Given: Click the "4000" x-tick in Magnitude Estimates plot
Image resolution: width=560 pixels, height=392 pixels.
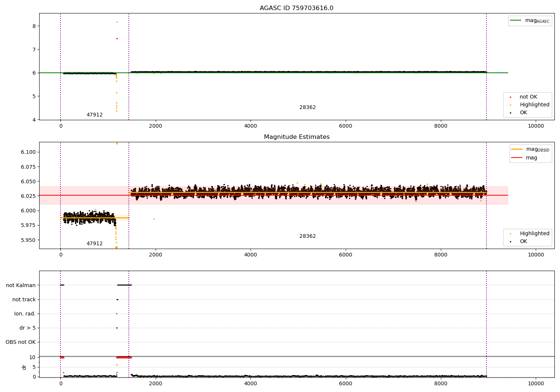Looking at the screenshot, I should click(251, 255).
